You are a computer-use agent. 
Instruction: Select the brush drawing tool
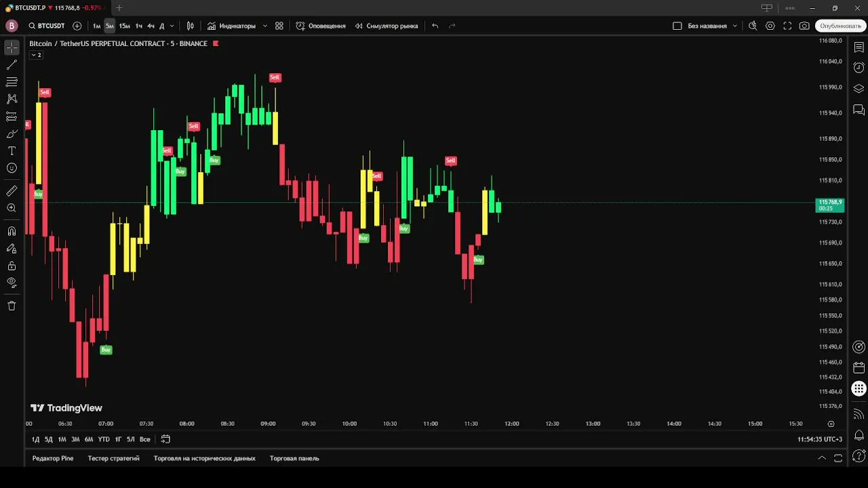click(12, 134)
